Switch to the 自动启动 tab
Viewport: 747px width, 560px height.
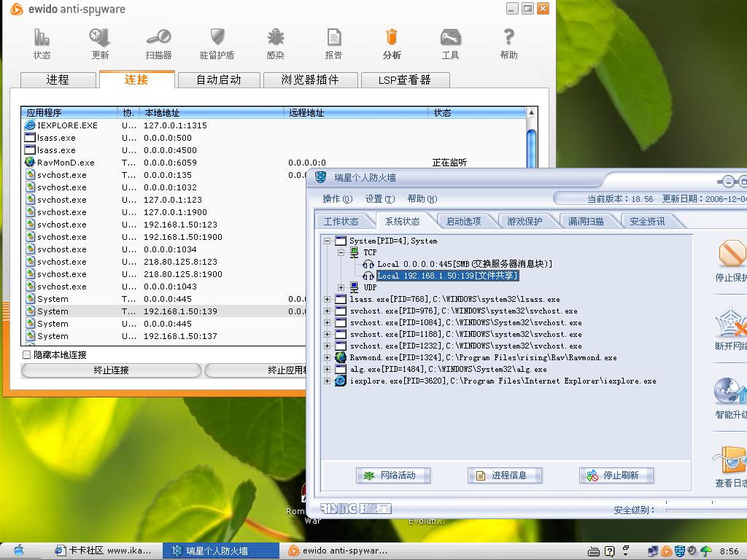pos(218,80)
